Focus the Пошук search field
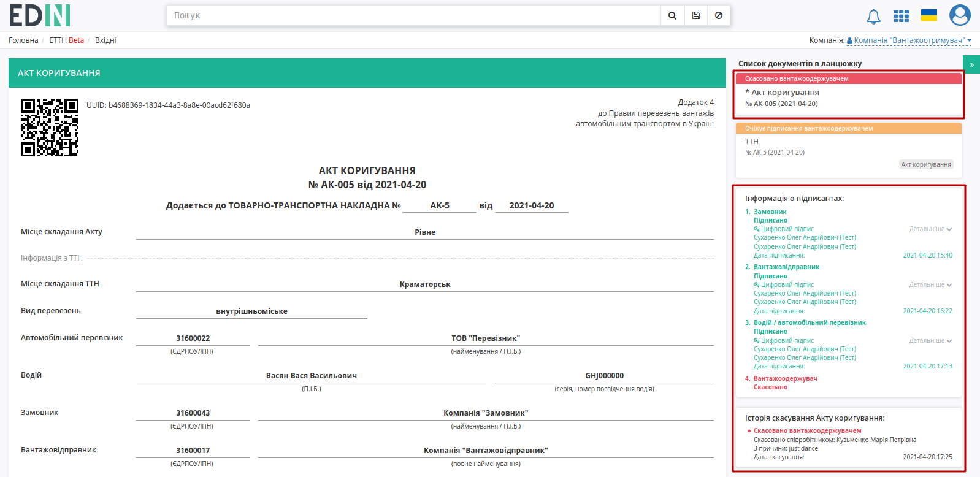This screenshot has height=477, width=980. point(413,16)
